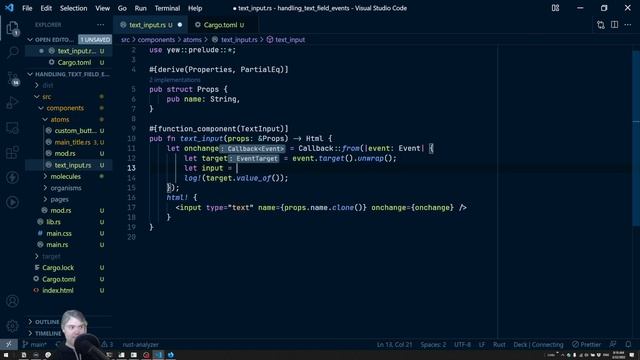Switch to the text_input.rs editor tab
The height and width of the screenshot is (360, 640).
151,25
